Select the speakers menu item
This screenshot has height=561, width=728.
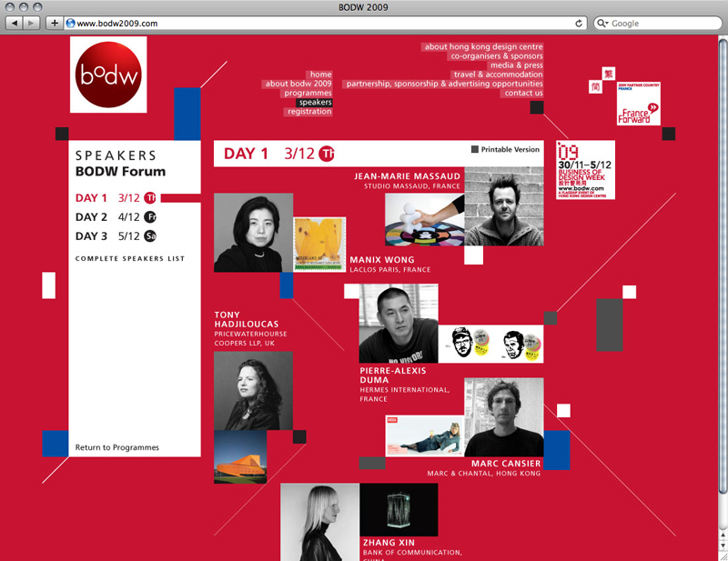(x=315, y=102)
